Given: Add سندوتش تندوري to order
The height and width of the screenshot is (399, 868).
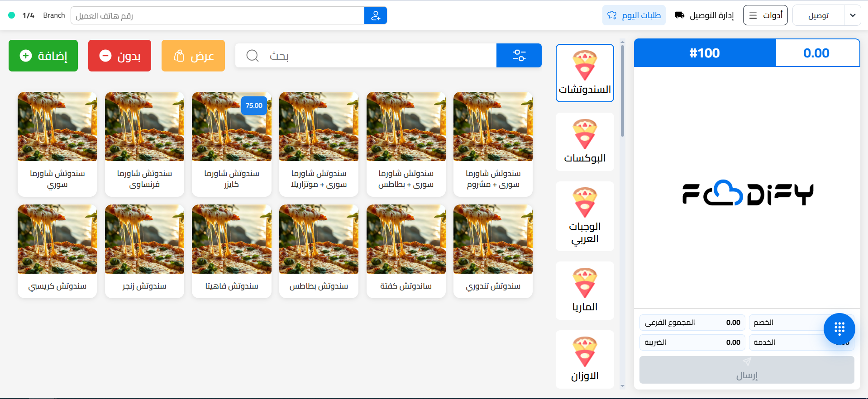Looking at the screenshot, I should (493, 251).
